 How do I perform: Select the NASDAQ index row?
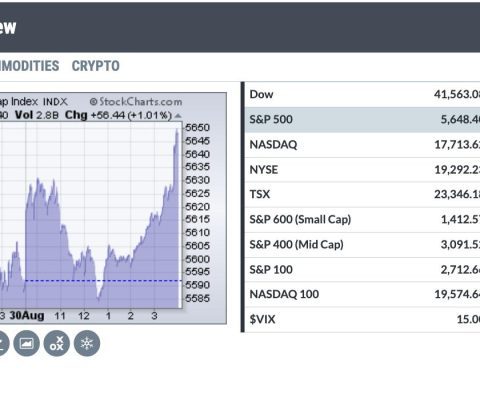[x=362, y=145]
